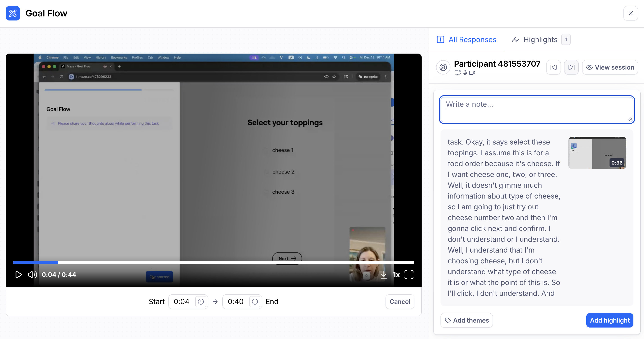Edit the Start time 0:04 field
644x339 pixels.
[x=182, y=302]
